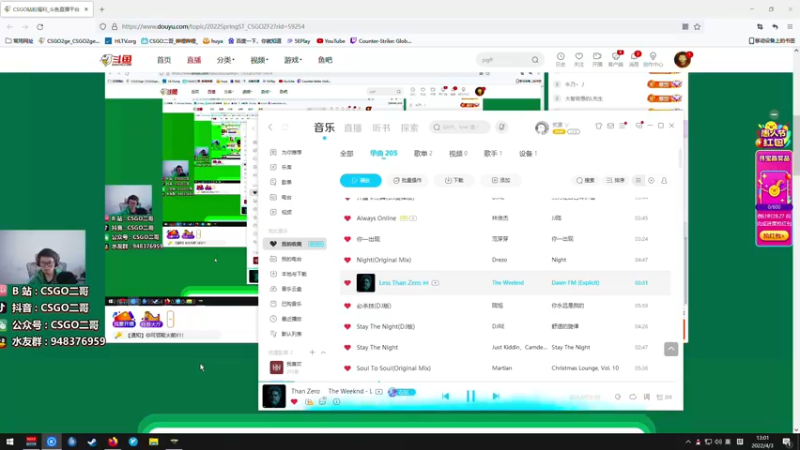
Task: Open the 分类 dropdown on Douyu navbar
Action: click(x=226, y=60)
